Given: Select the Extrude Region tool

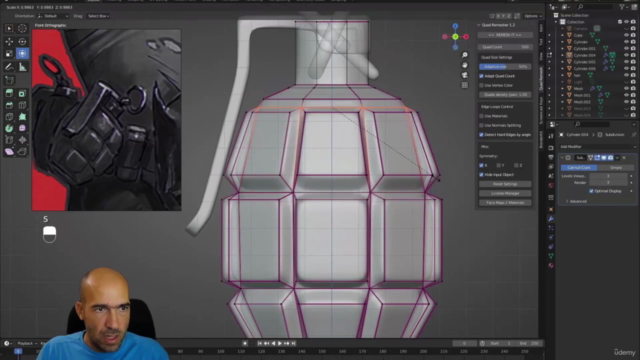Looking at the screenshot, I should tap(9, 93).
